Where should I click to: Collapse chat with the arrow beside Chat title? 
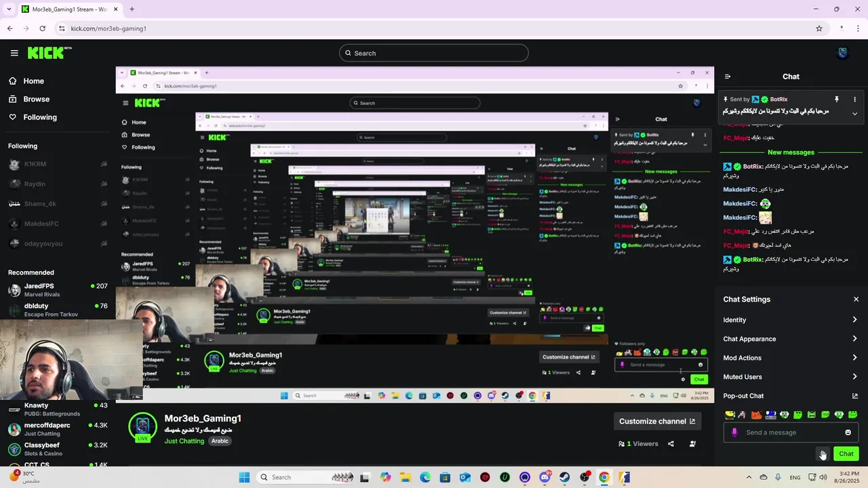728,77
